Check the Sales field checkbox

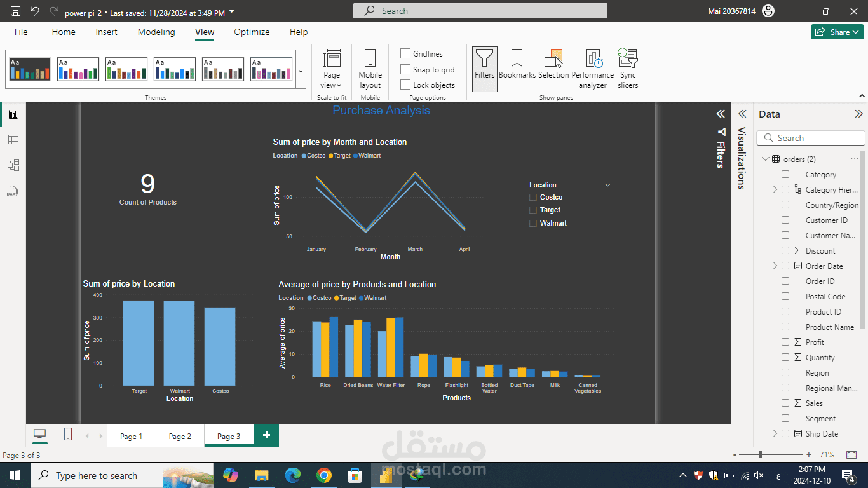(785, 403)
